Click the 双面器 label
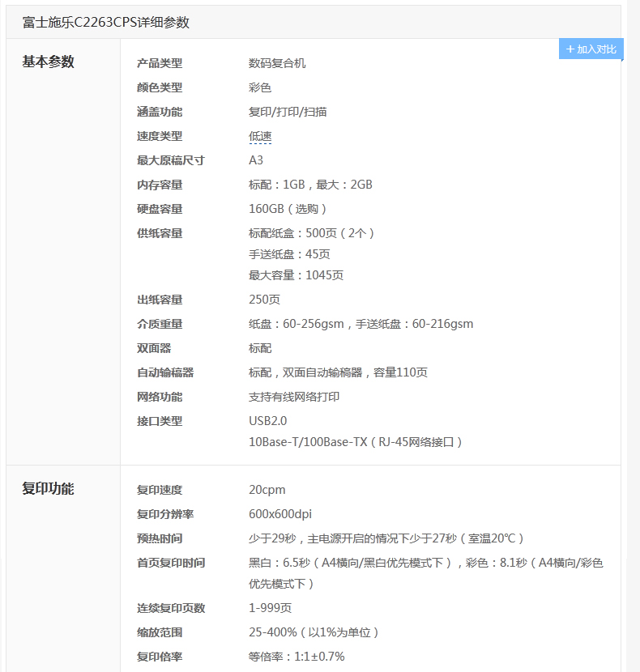 point(154,348)
